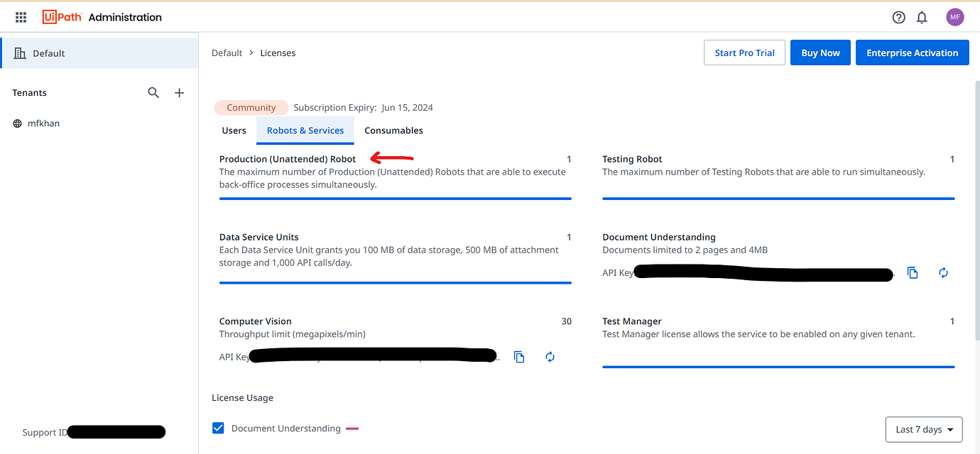This screenshot has height=454, width=980.
Task: Regenerate the Document Understanding API key
Action: pyautogui.click(x=943, y=272)
